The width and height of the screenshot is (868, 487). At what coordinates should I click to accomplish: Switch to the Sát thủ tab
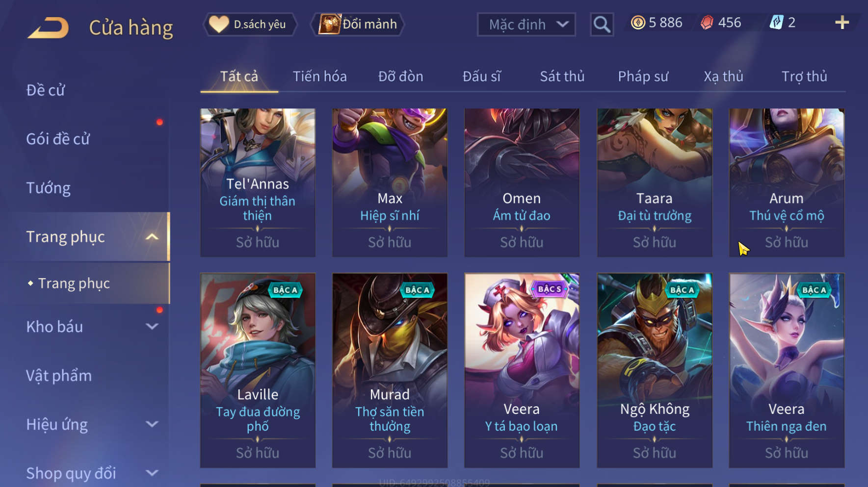562,77
